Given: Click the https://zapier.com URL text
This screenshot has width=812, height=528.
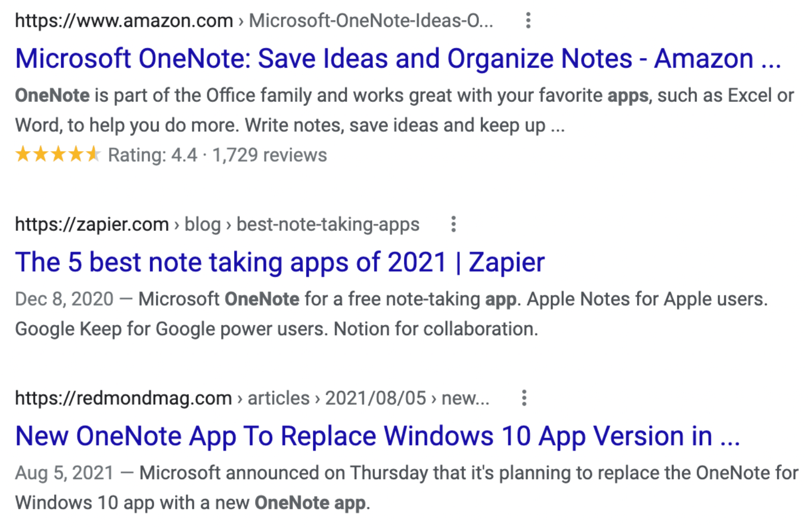Looking at the screenshot, I should pos(92,224).
